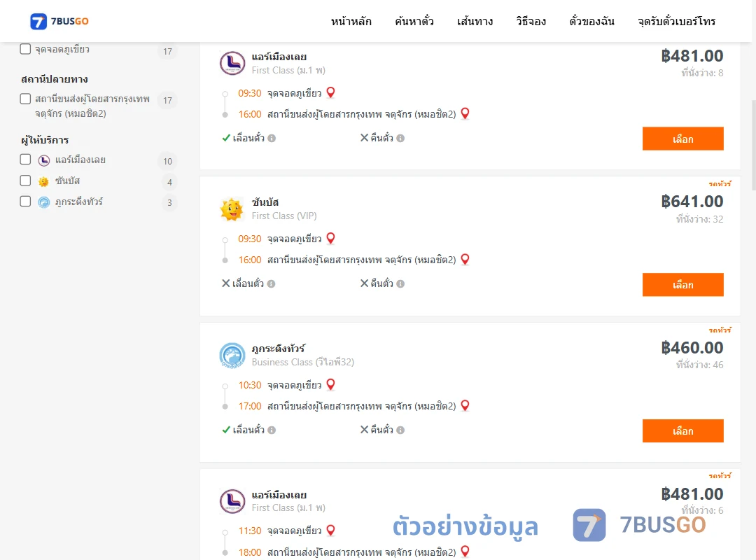Click the page vertical scrollbar
This screenshot has height=560, width=756.
click(753, 145)
